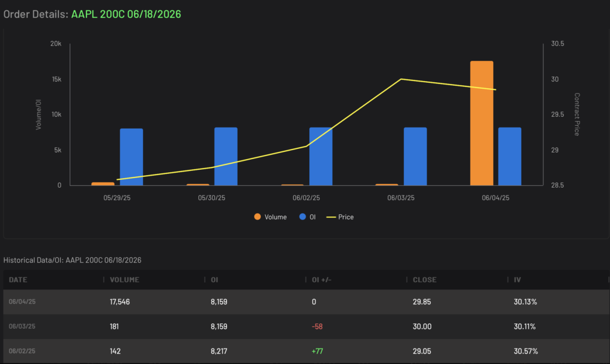Select the 06/03/25 date cell
This screenshot has height=364, width=610.
(22, 326)
